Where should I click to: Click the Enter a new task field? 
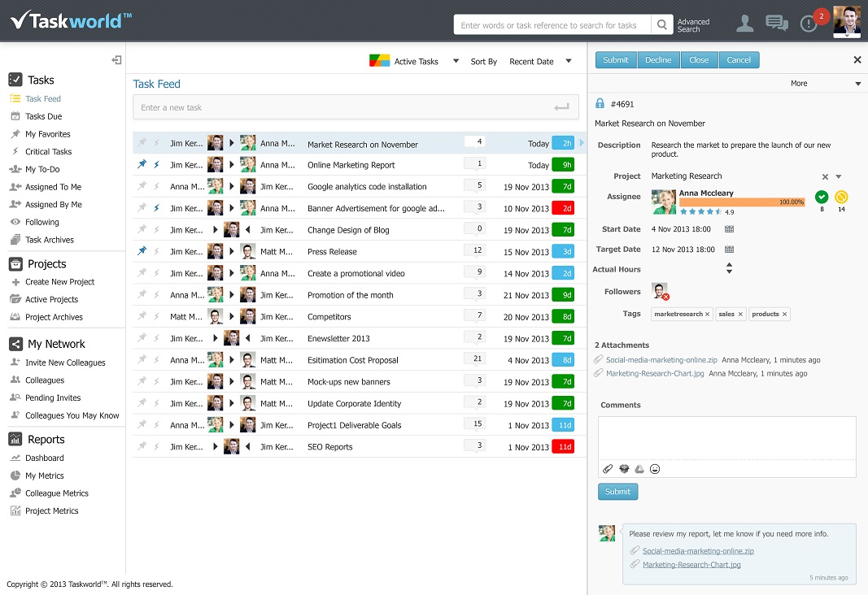[356, 107]
